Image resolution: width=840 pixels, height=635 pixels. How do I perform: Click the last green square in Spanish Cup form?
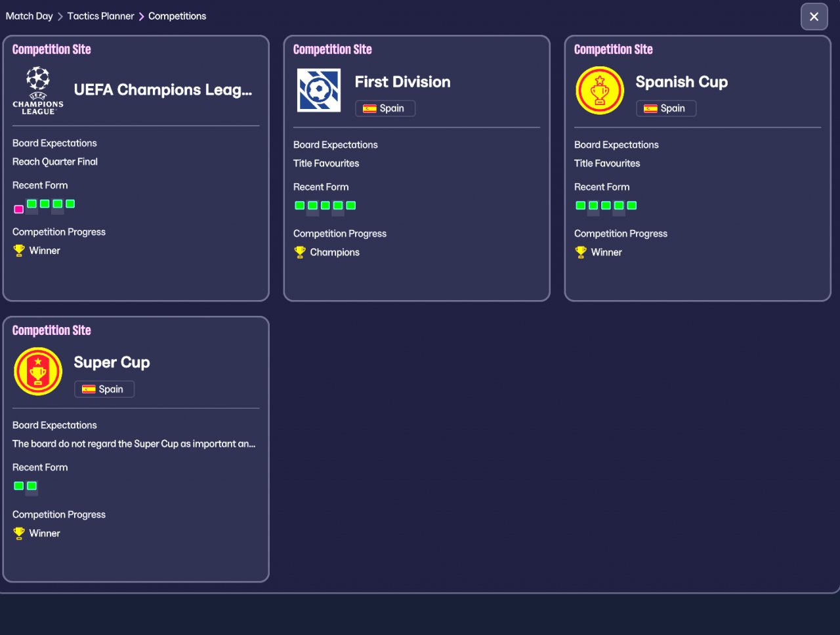pos(632,206)
